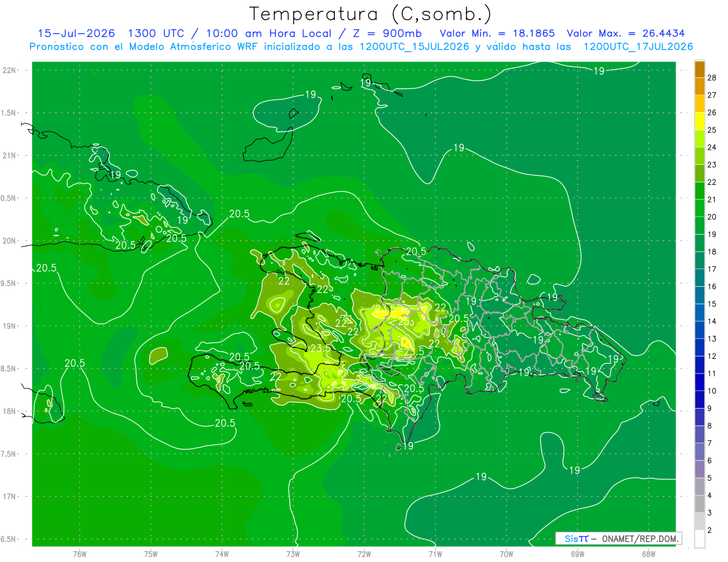Screen dimensions: 728x562
Task: Click the "1300 UTC" time text
Action: tap(157, 33)
